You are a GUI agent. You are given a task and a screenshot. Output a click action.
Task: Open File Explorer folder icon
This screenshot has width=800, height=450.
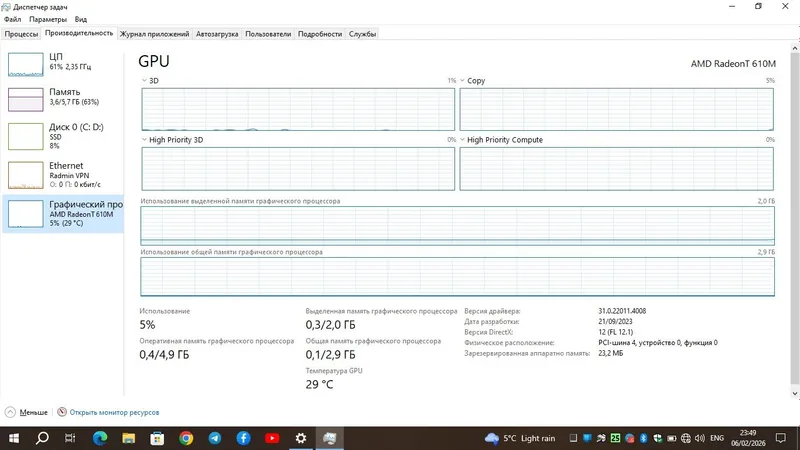(x=129, y=438)
